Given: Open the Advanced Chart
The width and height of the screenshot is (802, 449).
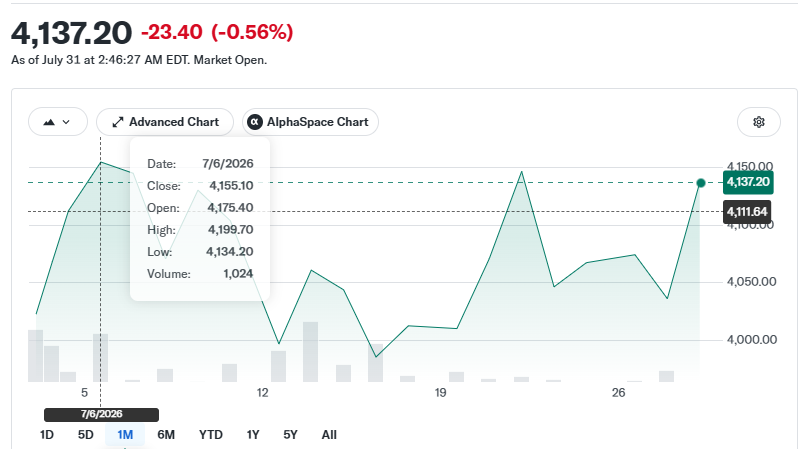Looking at the screenshot, I should (165, 122).
